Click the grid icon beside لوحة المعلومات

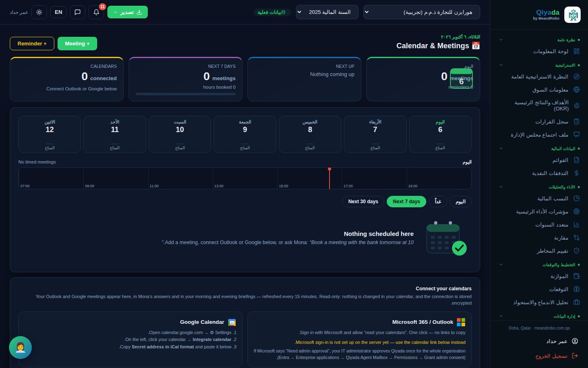pyautogui.click(x=577, y=51)
